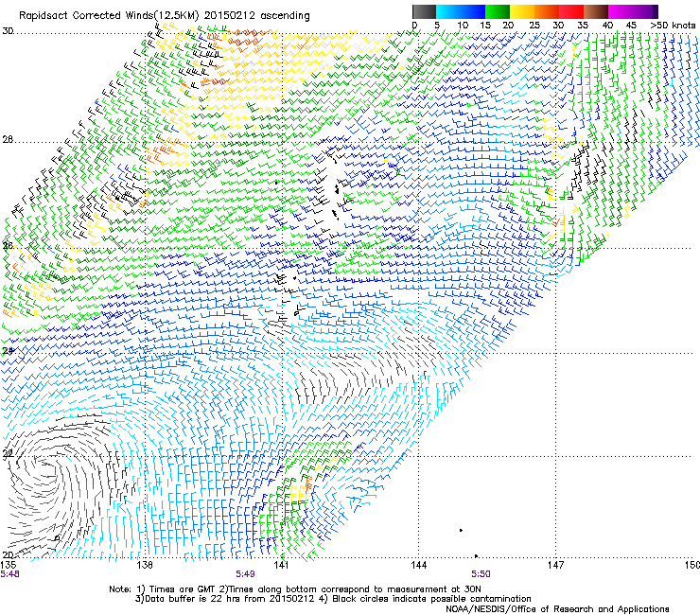The height and width of the screenshot is (615, 700).
Task: Click the longitude label 144
Action: (x=419, y=565)
